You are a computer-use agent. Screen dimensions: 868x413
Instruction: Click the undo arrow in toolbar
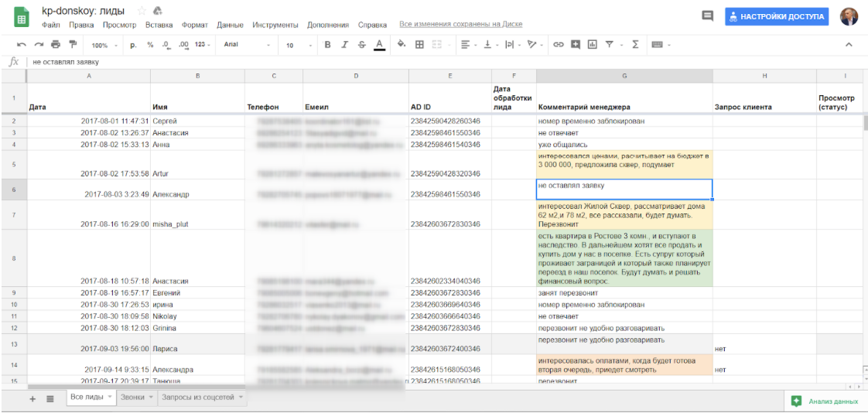pyautogui.click(x=21, y=45)
